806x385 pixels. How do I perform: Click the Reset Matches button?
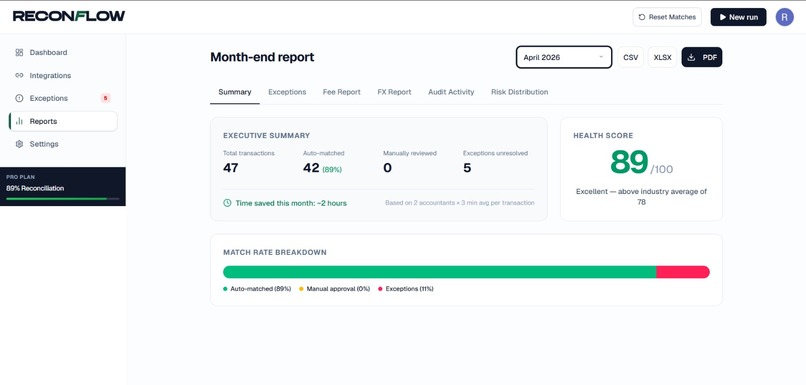coord(667,17)
